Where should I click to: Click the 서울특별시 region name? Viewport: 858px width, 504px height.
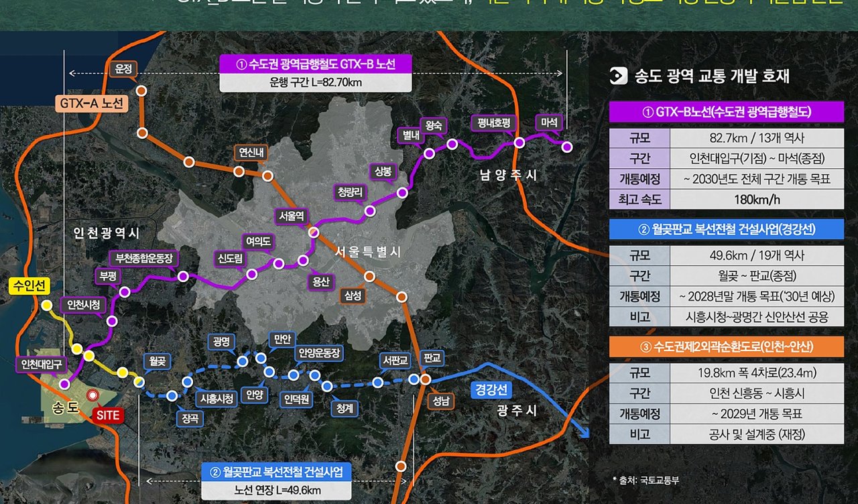tap(368, 252)
